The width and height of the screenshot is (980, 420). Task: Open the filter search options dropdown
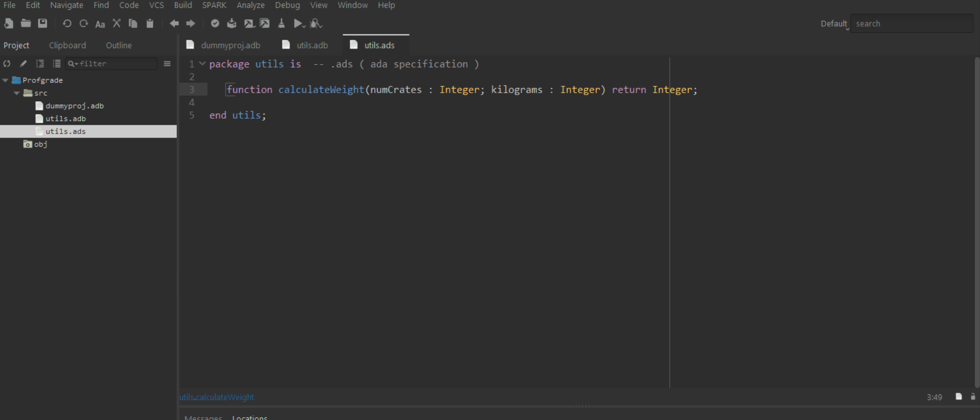point(73,64)
